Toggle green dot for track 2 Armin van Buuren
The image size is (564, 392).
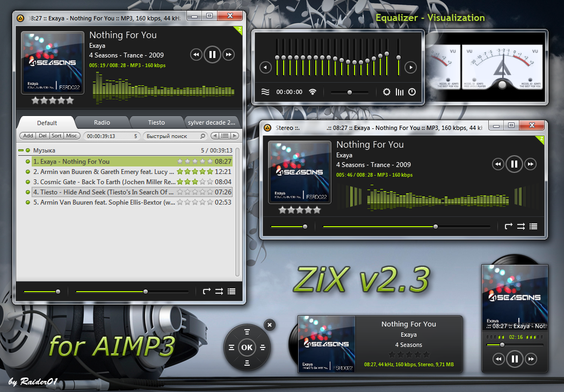click(28, 172)
